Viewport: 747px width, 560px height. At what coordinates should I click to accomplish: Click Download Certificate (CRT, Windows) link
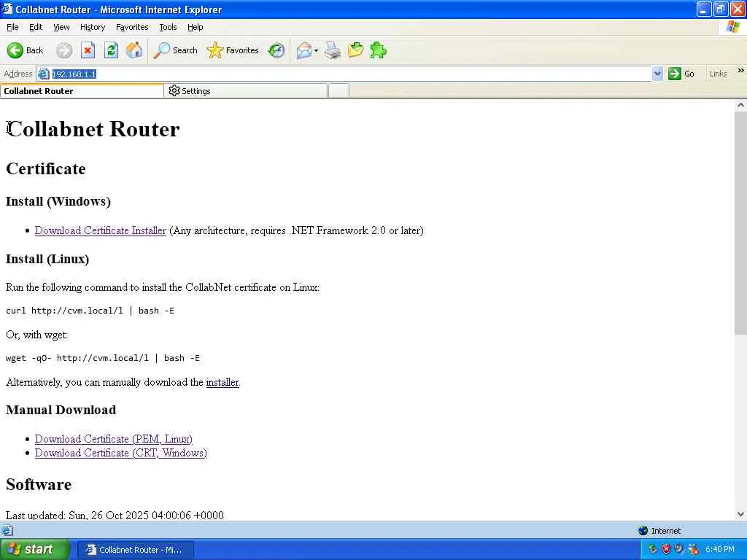click(x=121, y=452)
